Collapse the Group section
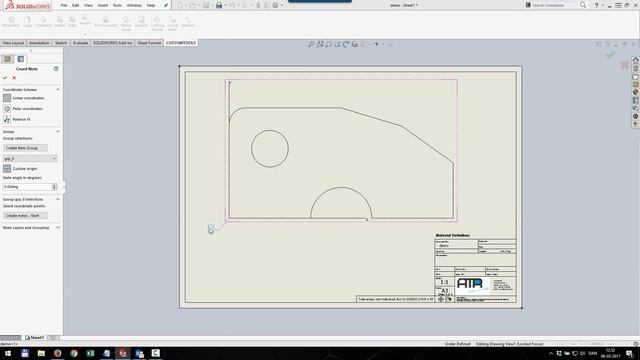The height and width of the screenshot is (360, 640). pos(58,131)
